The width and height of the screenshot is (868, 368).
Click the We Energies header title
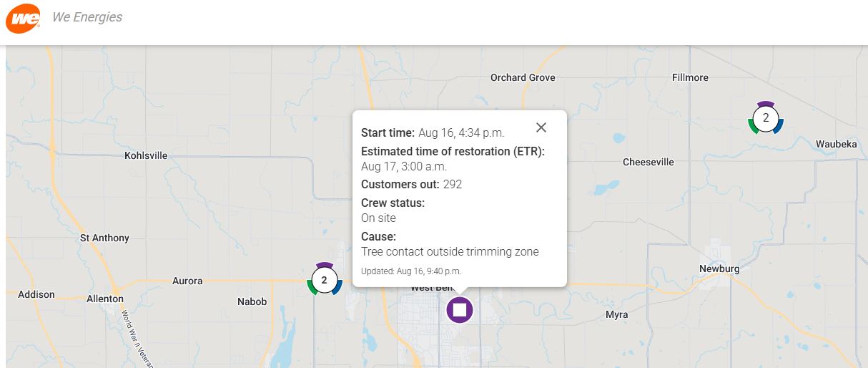tap(87, 17)
